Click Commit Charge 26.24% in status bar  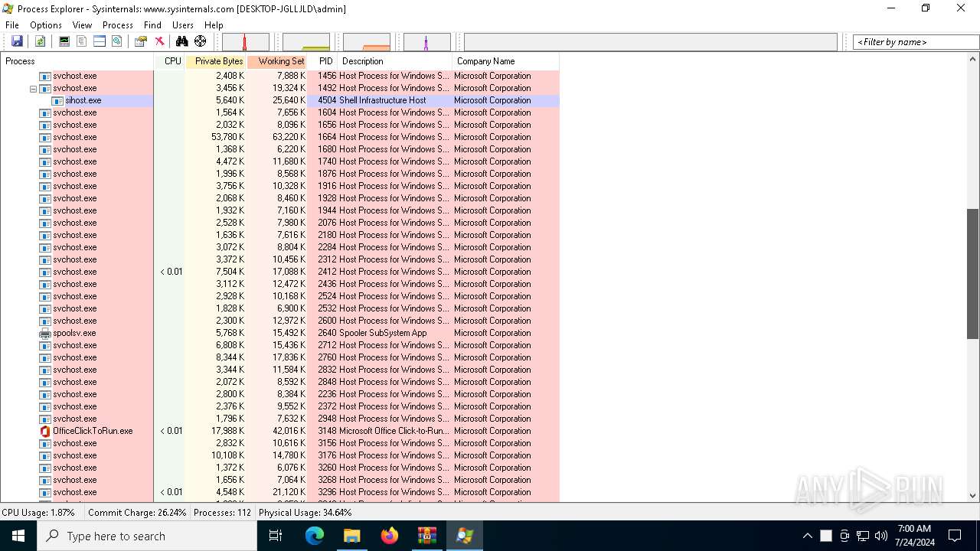pos(137,513)
